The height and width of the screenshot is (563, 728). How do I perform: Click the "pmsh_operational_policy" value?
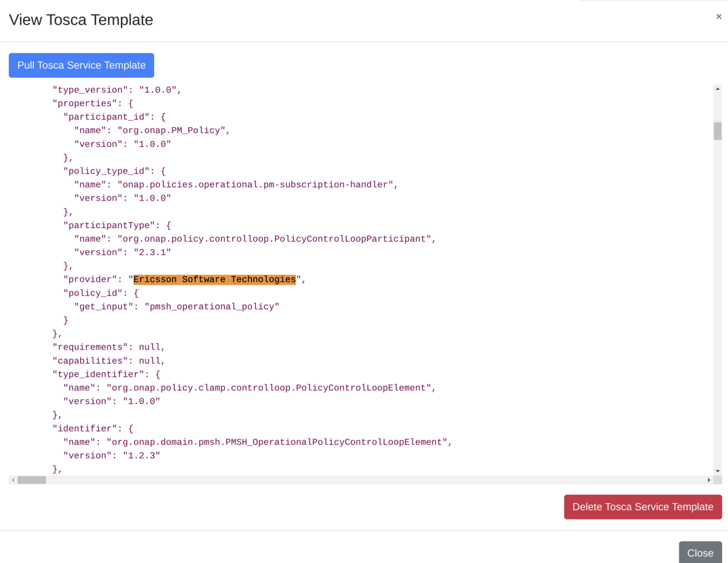tap(212, 306)
